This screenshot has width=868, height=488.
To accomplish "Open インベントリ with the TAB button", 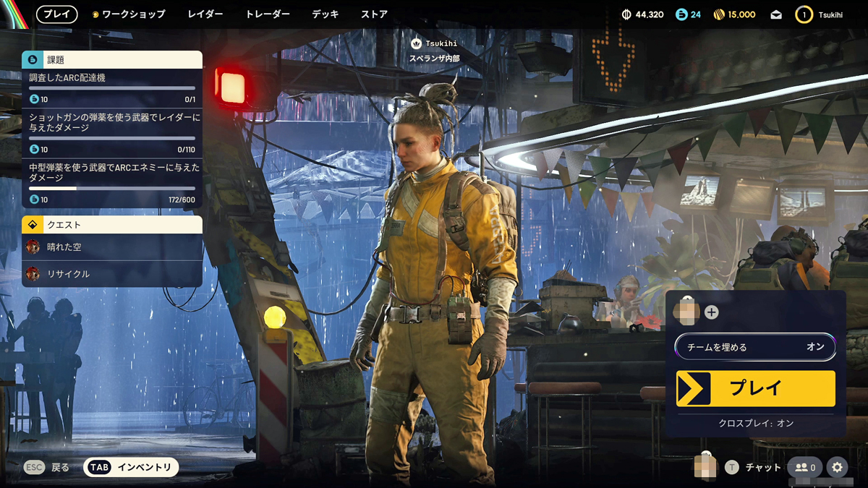I will pyautogui.click(x=131, y=468).
